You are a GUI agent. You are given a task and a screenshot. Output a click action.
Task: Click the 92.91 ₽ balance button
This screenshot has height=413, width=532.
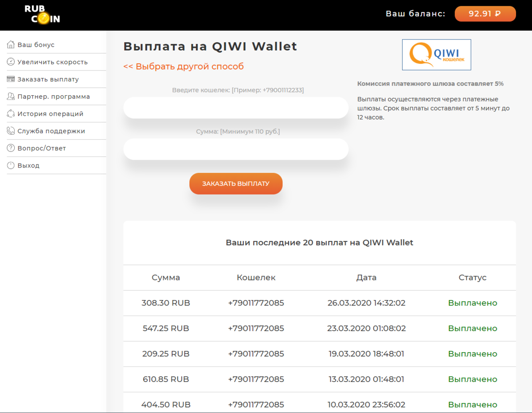coord(485,14)
